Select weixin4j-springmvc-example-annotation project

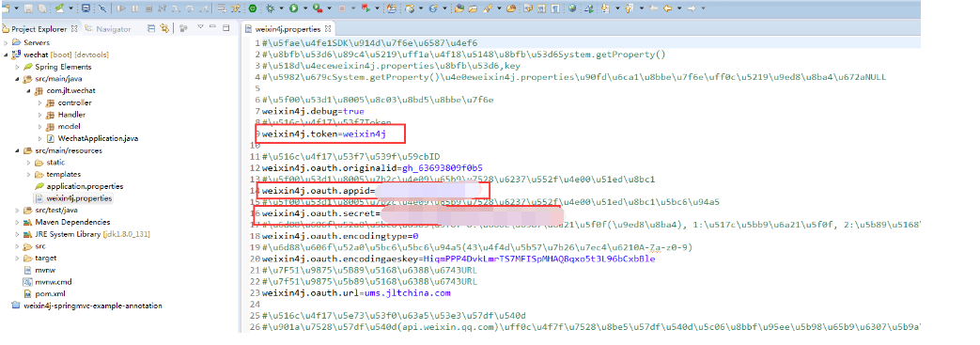point(86,306)
